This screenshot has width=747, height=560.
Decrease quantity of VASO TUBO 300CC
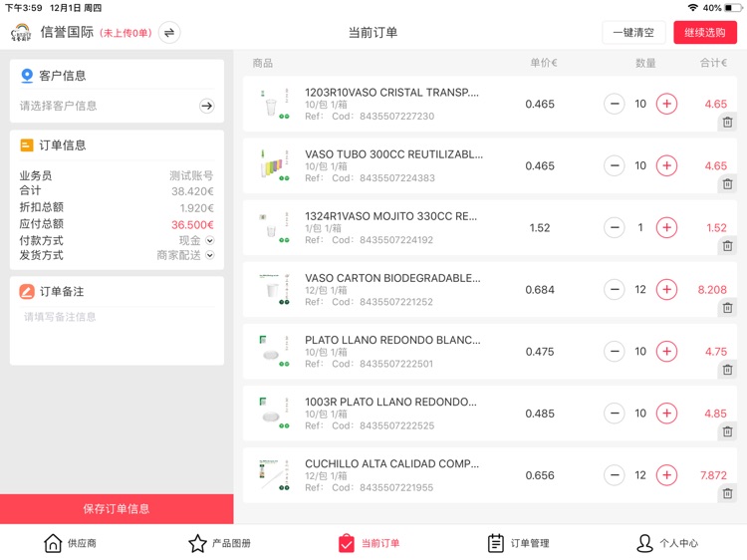coord(615,165)
